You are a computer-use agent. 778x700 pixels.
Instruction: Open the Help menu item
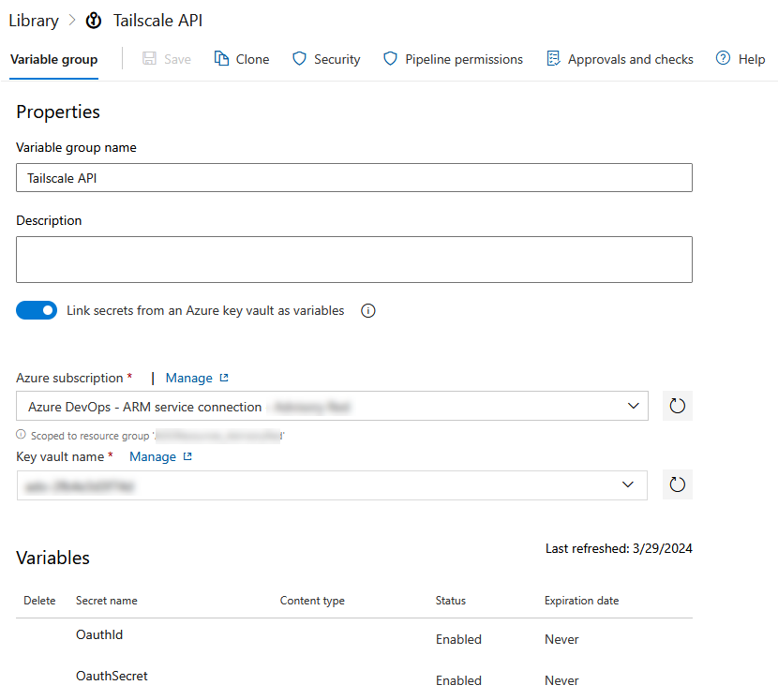tap(752, 60)
